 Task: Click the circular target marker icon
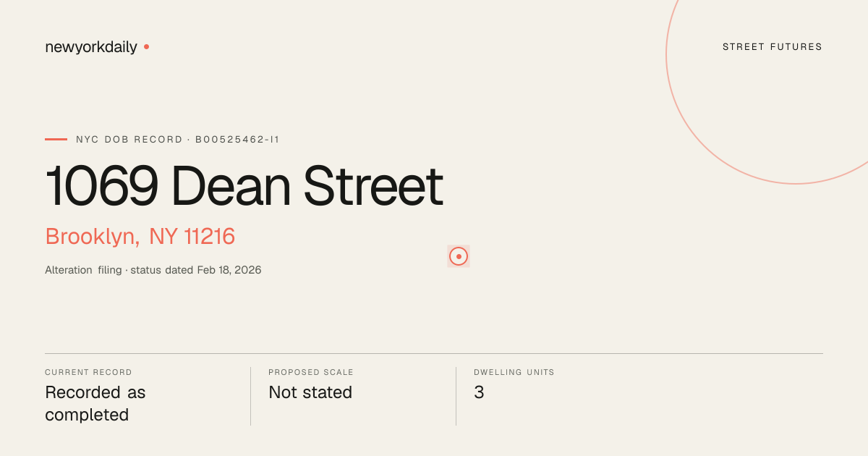click(459, 256)
